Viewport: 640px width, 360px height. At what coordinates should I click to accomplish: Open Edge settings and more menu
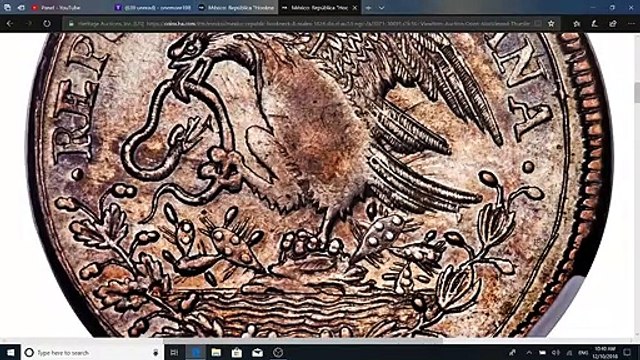point(631,24)
